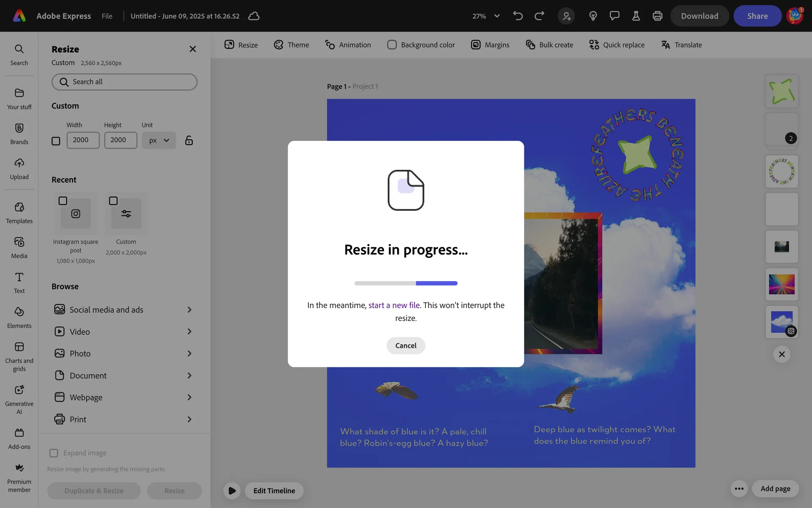Open the zoom level 27% dropdown
Screen dimensions: 812x508
(486, 16)
